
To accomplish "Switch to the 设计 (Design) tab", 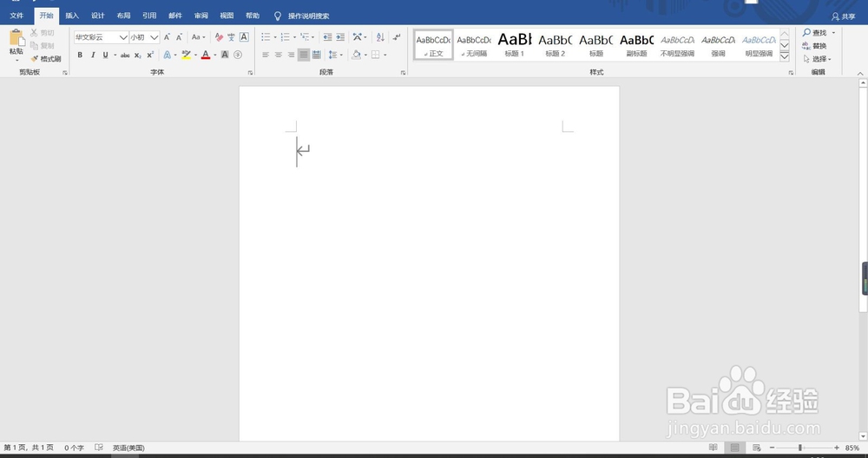I will 98,16.
